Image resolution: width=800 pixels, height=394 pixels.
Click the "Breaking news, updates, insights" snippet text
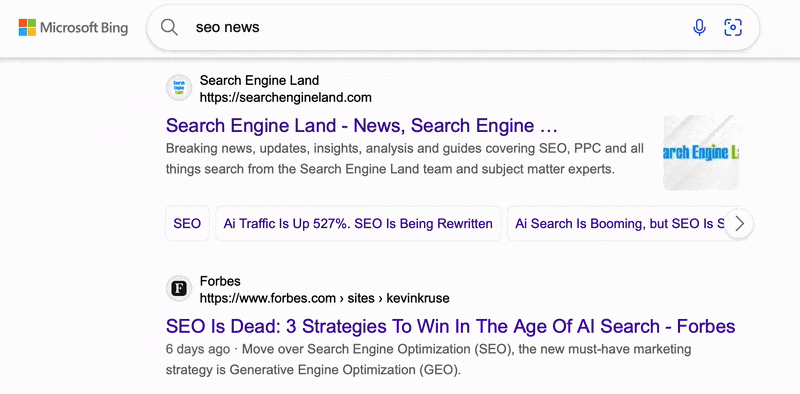405,159
